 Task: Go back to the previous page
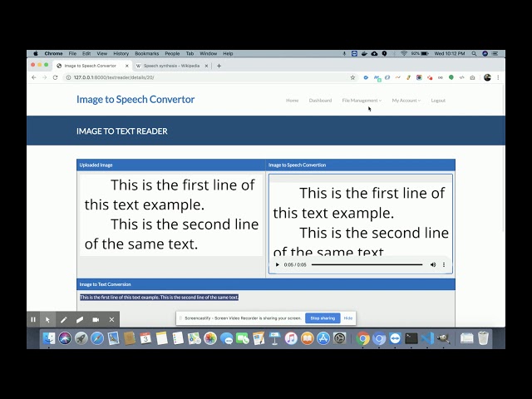[x=33, y=77]
